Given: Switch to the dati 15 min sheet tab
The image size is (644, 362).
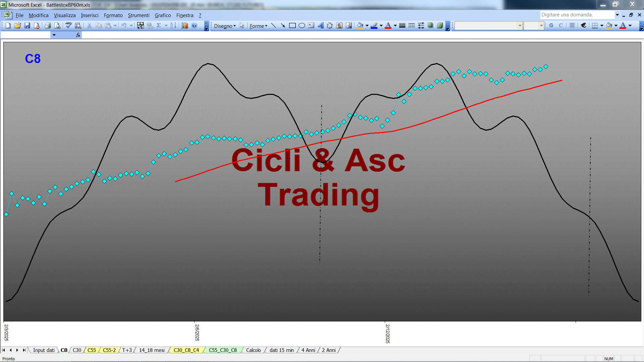Looking at the screenshot, I should pos(281,350).
